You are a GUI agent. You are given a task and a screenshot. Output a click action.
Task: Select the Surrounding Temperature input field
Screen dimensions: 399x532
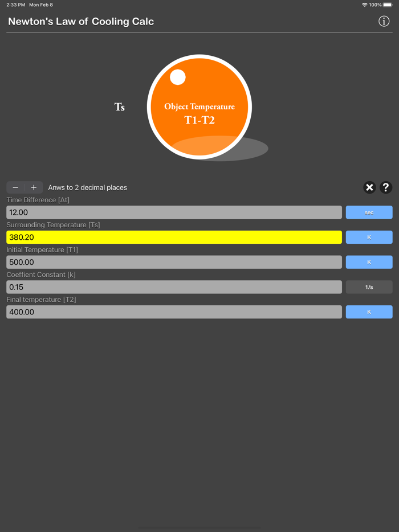click(174, 237)
